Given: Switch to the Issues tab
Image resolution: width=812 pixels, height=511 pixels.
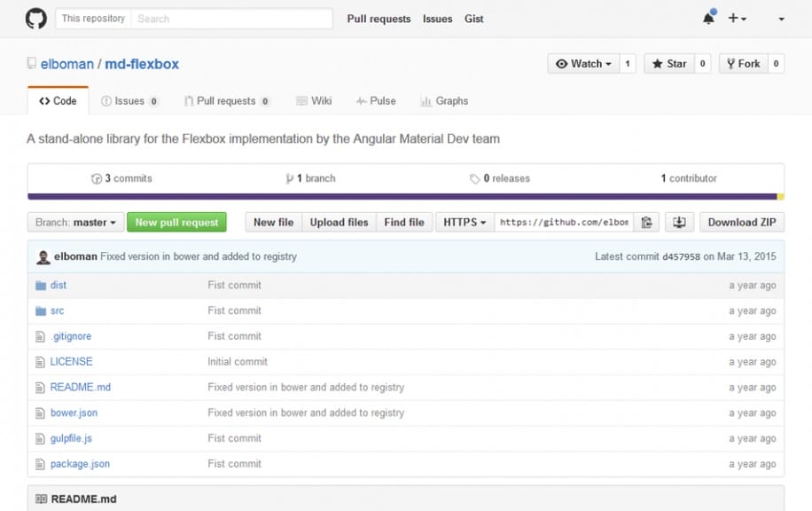Looking at the screenshot, I should click(130, 100).
